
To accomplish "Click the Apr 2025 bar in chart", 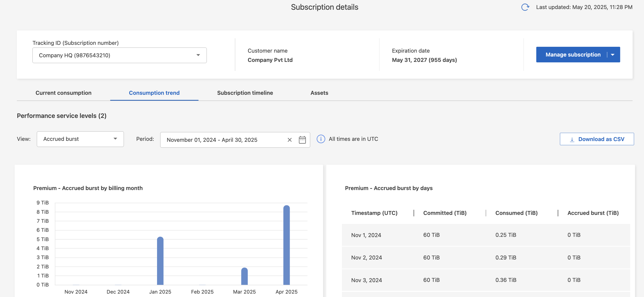I will [x=286, y=245].
